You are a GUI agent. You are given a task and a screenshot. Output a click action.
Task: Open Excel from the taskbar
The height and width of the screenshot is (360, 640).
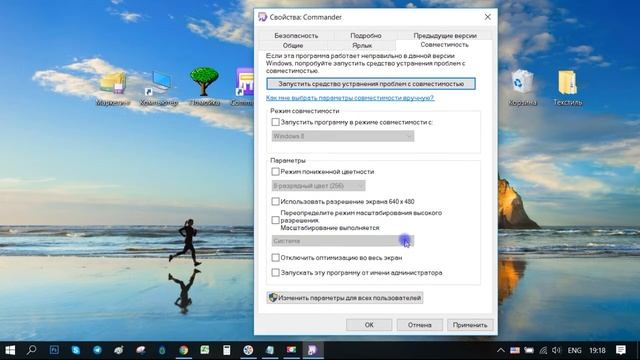click(205, 350)
